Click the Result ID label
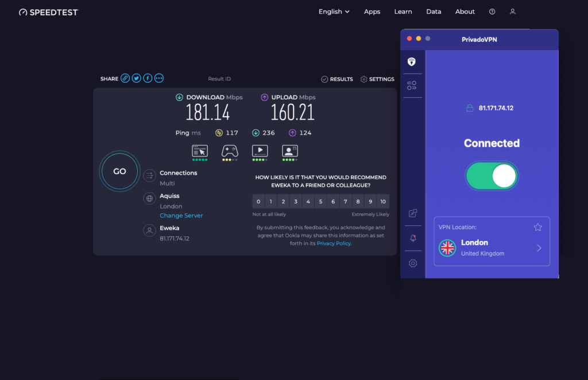The width and height of the screenshot is (588, 380). pos(219,79)
